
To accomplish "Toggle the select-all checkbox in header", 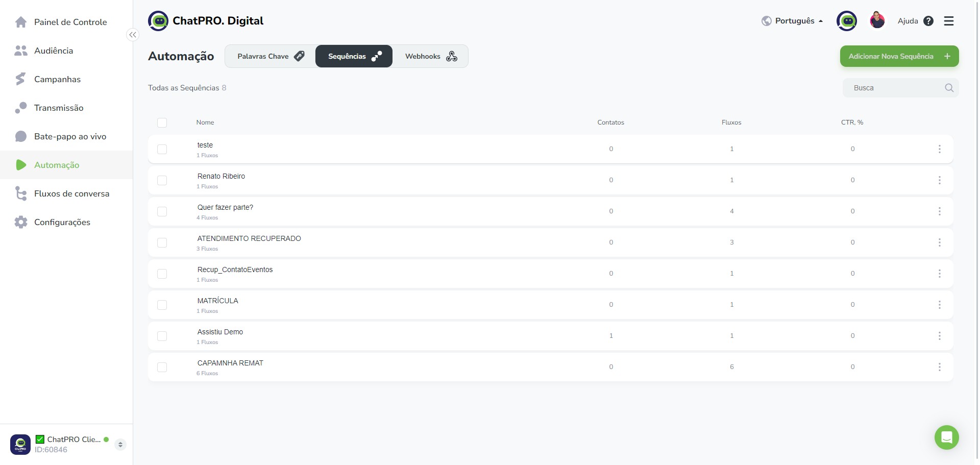I will click(x=162, y=123).
